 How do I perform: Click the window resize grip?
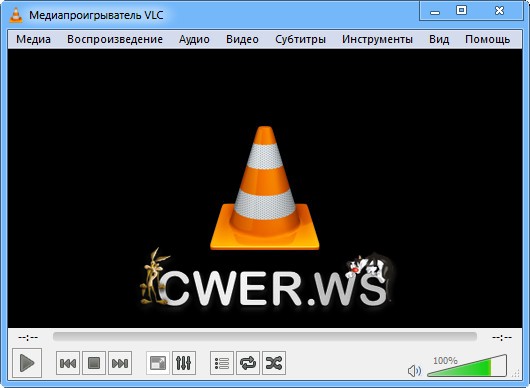click(x=516, y=374)
